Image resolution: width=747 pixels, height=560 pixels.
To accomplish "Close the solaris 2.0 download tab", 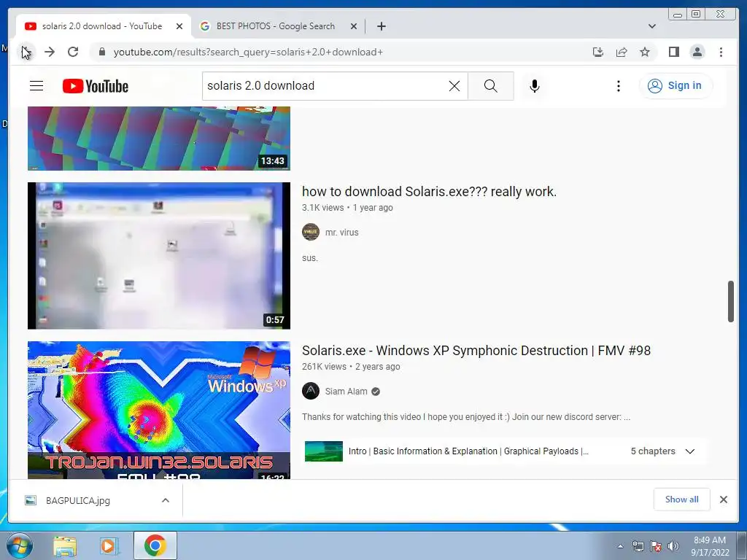I will click(x=179, y=26).
